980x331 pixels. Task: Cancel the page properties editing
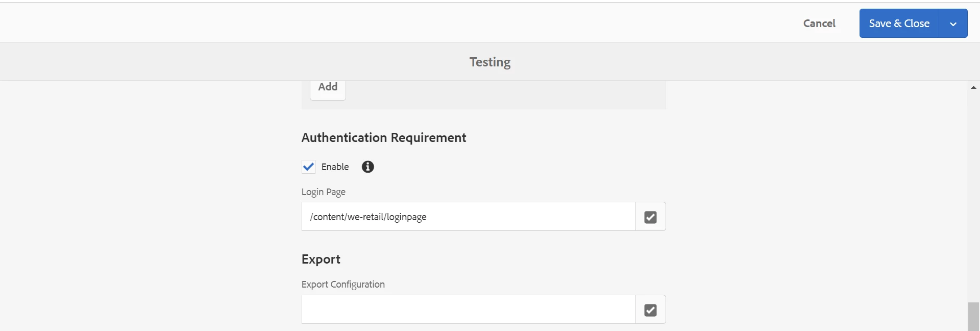pyautogui.click(x=819, y=23)
